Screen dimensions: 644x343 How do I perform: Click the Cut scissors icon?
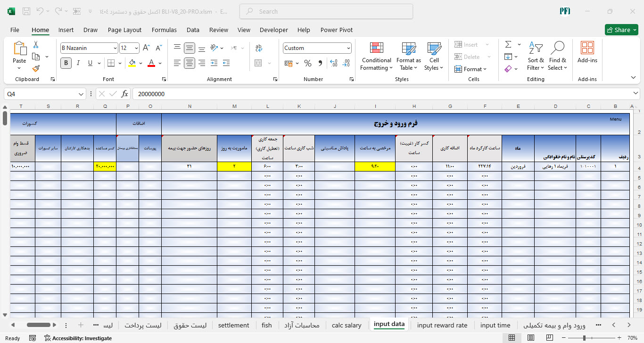[36, 45]
